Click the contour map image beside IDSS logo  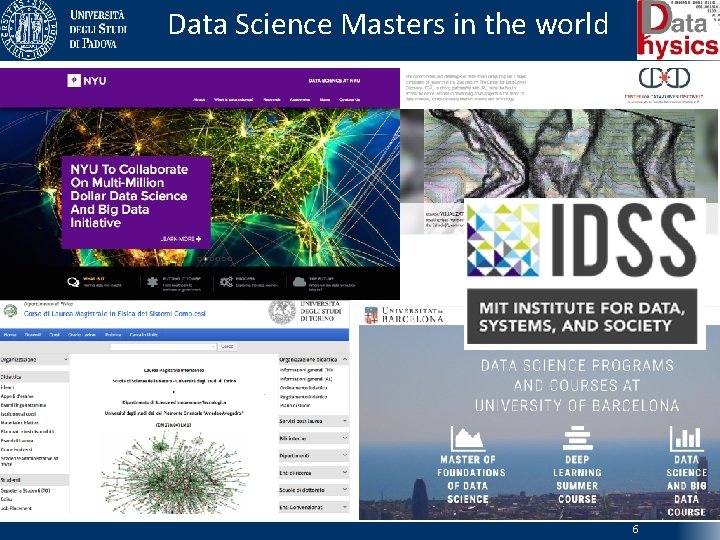(x=559, y=154)
